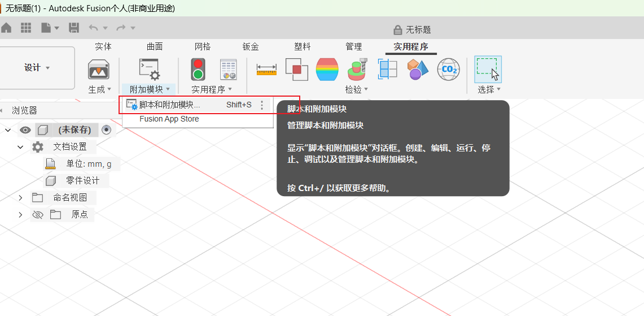Select the (未保存) root component
644x316 pixels.
(75, 130)
